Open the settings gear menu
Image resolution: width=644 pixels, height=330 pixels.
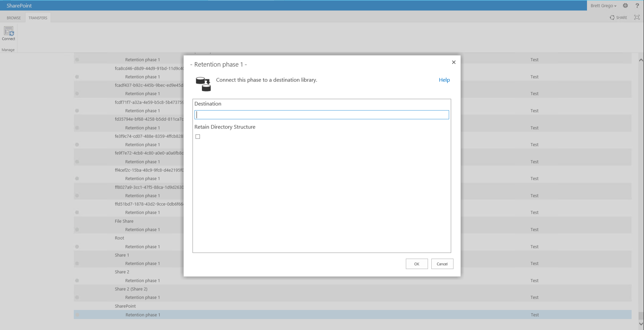pyautogui.click(x=625, y=6)
